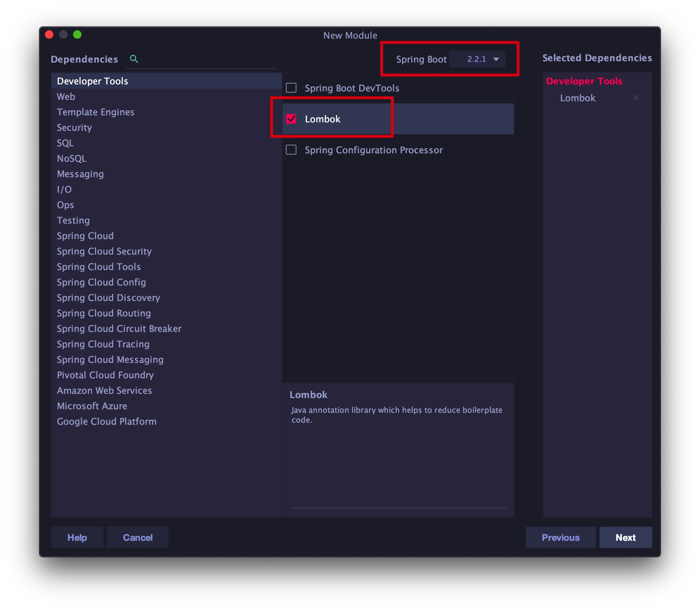Select the Security category
The image size is (700, 609).
(74, 128)
